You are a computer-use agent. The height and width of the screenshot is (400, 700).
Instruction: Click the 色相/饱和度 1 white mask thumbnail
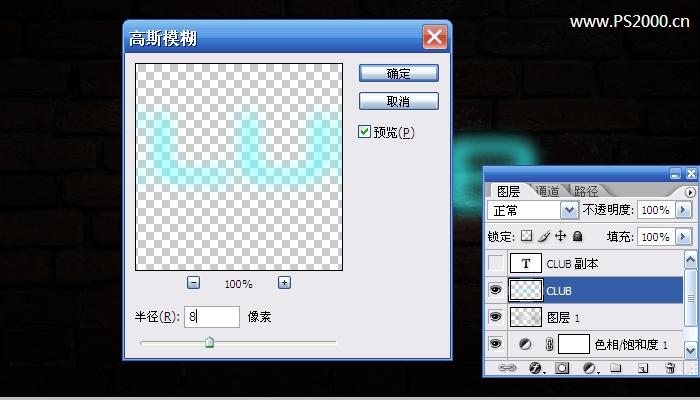coord(574,344)
